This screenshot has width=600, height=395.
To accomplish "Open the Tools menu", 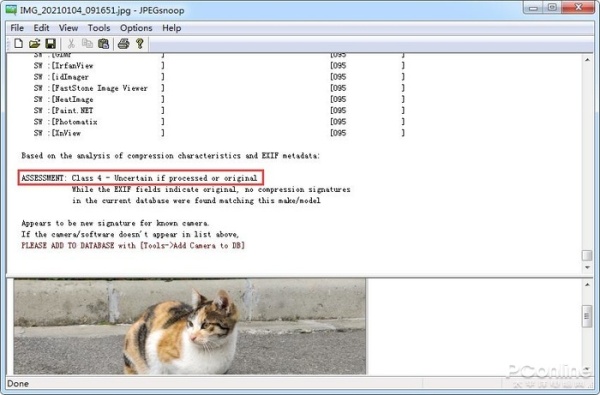I will (99, 28).
